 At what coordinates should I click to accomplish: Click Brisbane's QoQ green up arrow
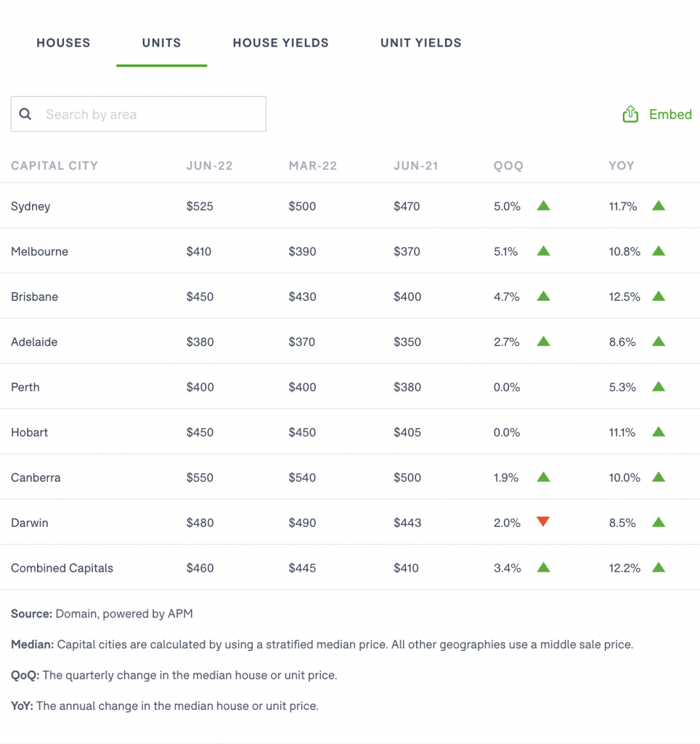click(x=543, y=296)
